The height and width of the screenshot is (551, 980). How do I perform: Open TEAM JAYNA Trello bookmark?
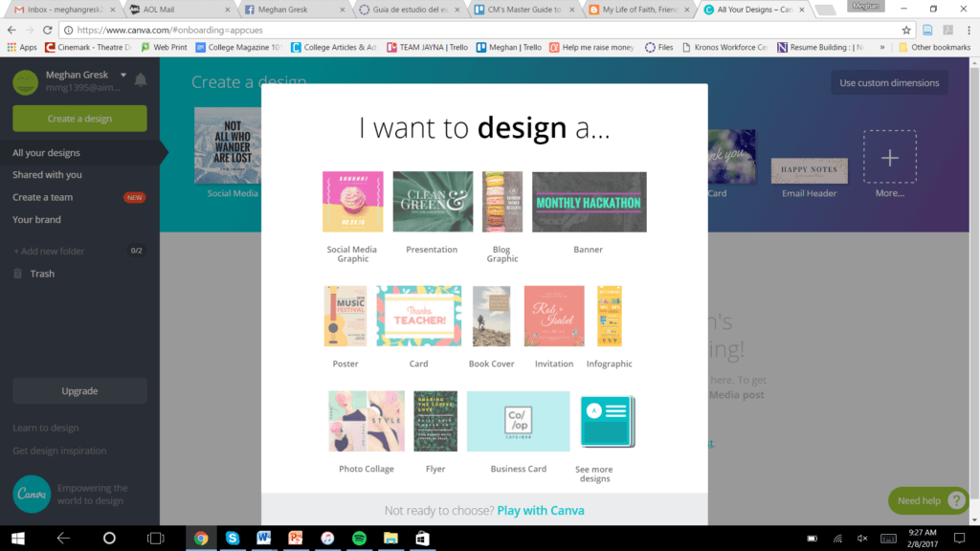pos(428,48)
